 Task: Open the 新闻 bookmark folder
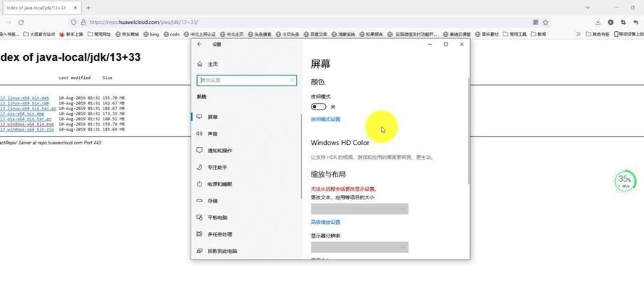(x=538, y=34)
